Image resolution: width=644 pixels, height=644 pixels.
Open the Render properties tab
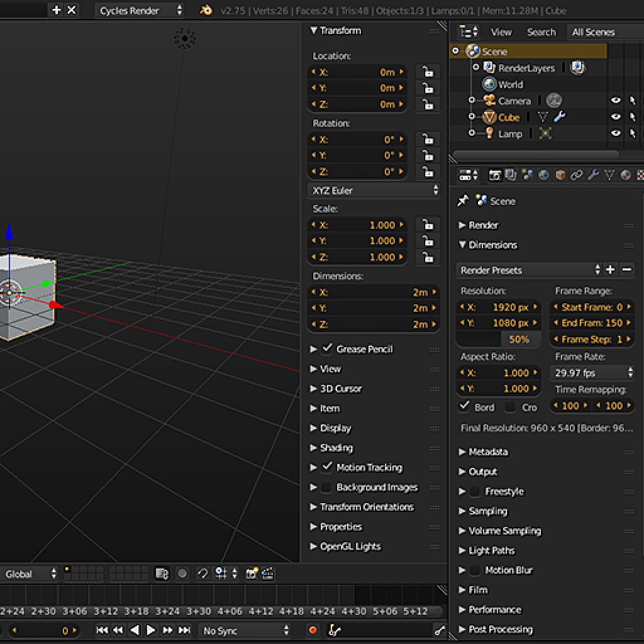click(x=496, y=175)
